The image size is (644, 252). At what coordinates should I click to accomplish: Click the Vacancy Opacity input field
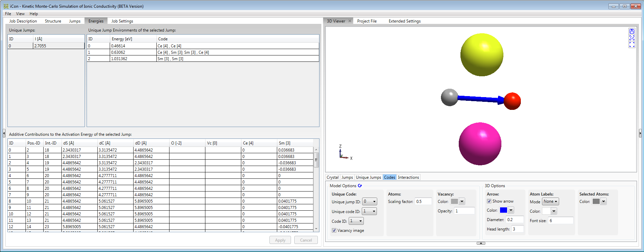tap(464, 211)
